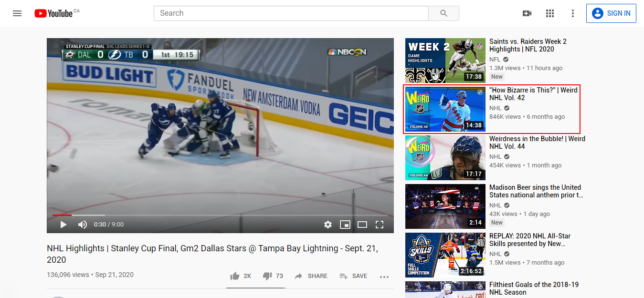Viewport: 644px width, 298px height.
Task: Seek on the video progress bar
Action: click(220, 216)
